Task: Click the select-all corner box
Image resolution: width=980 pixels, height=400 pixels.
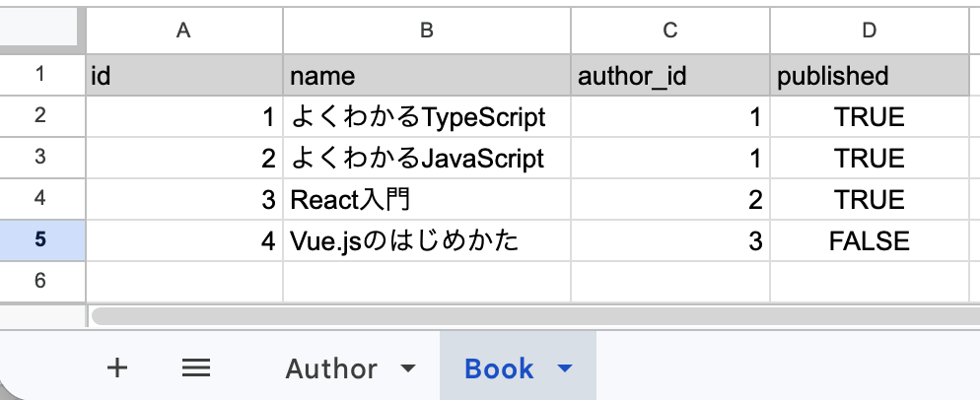Action: 40,29
